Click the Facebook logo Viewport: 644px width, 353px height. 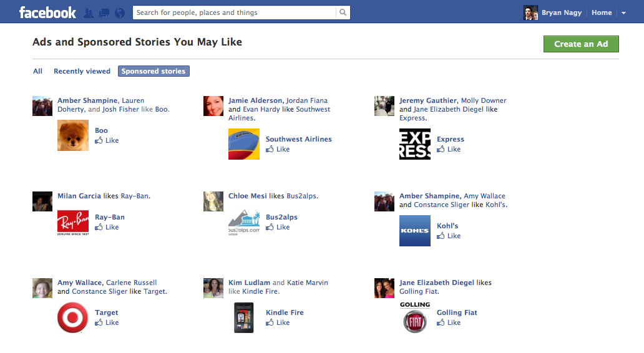coord(47,12)
